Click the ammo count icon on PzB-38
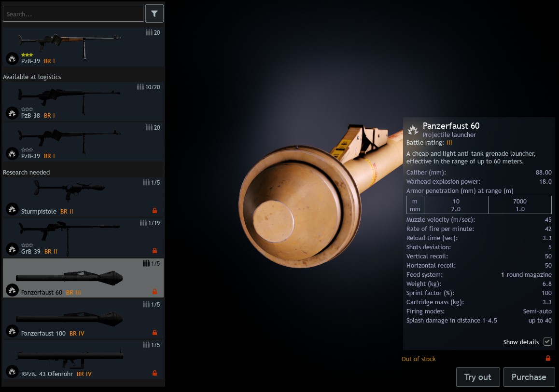559x392 pixels. (140, 87)
